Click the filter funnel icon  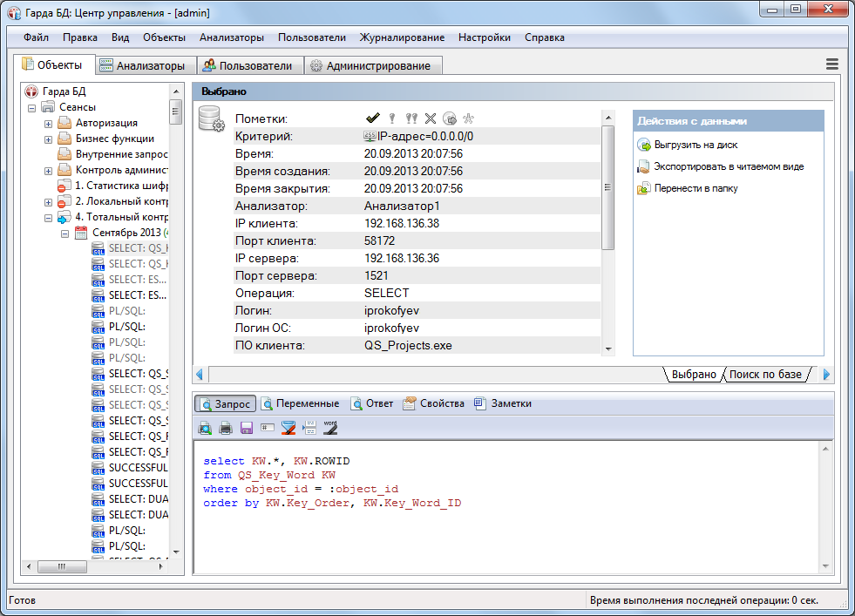[x=288, y=428]
